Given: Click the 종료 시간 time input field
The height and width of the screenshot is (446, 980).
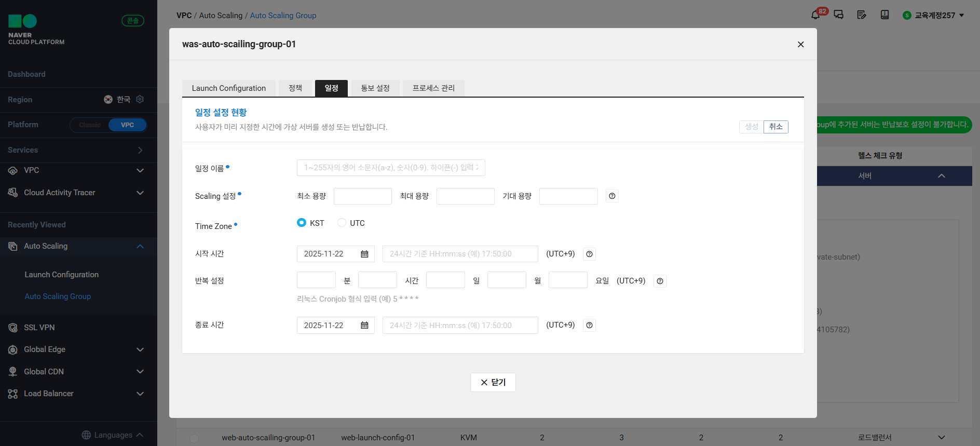Looking at the screenshot, I should (460, 326).
